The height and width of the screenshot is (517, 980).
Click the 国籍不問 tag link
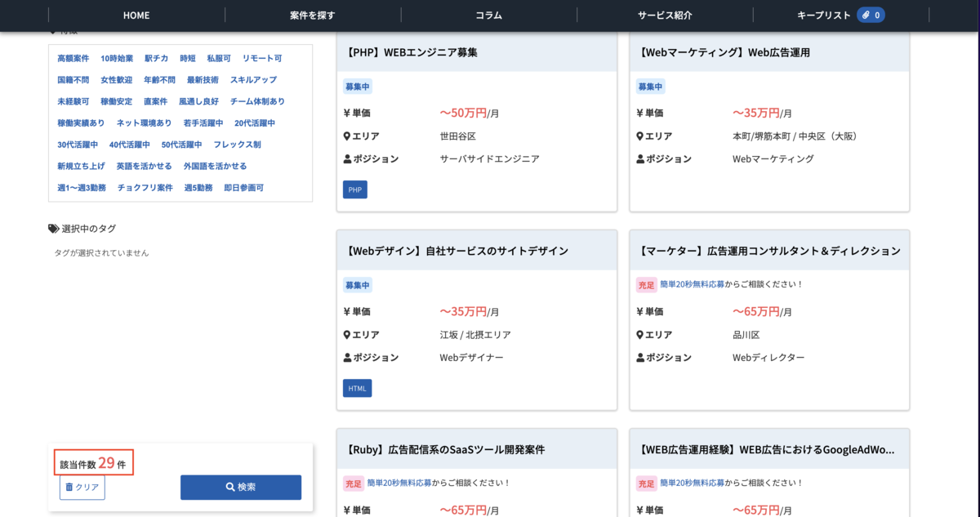click(x=73, y=80)
